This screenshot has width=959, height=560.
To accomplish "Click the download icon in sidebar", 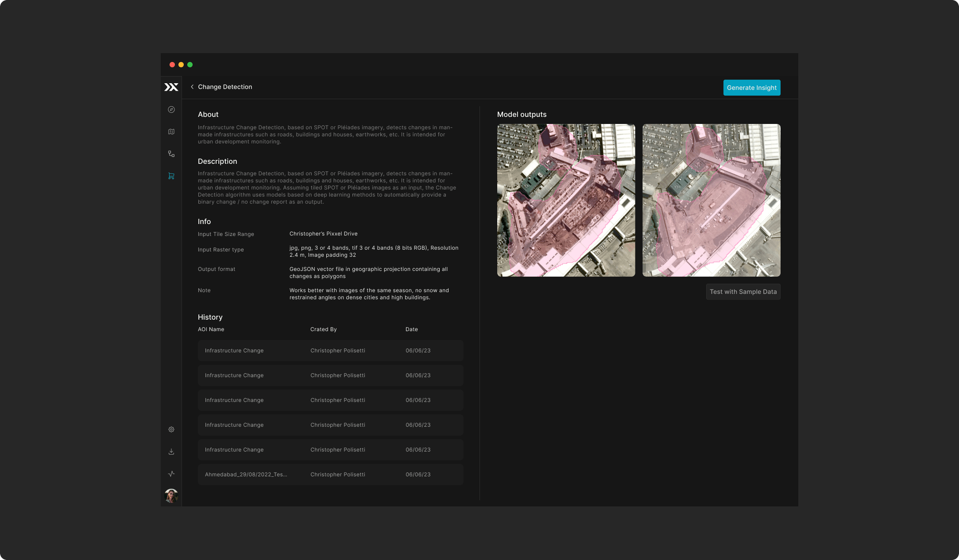I will [171, 452].
